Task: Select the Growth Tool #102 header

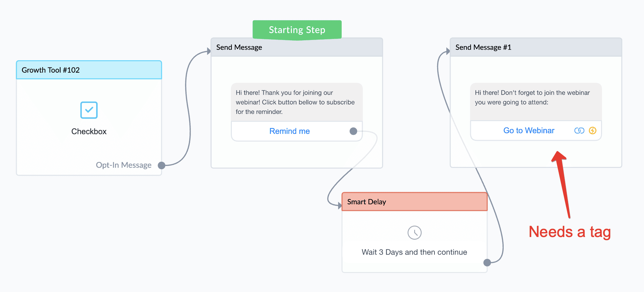Action: 89,70
